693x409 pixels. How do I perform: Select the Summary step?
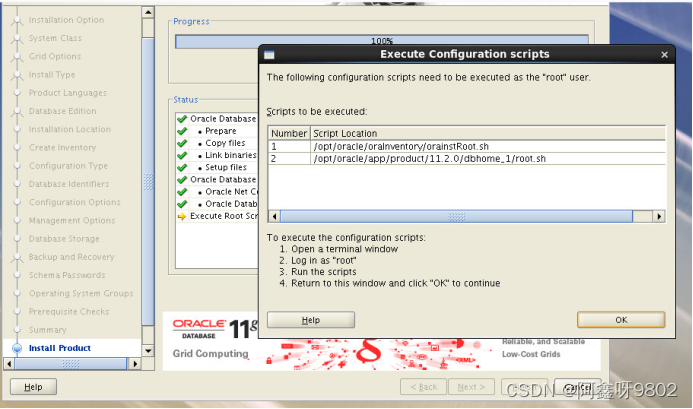point(47,330)
